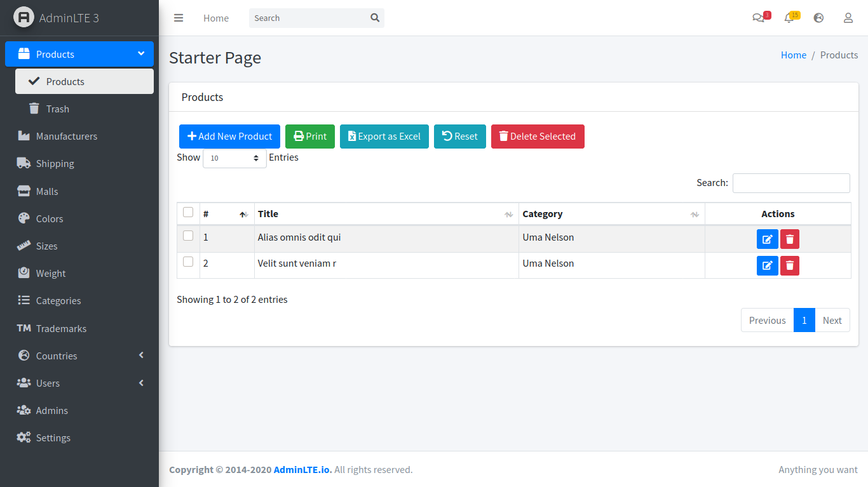Check the checkbox for row 2
The height and width of the screenshot is (487, 868).
(x=188, y=262)
